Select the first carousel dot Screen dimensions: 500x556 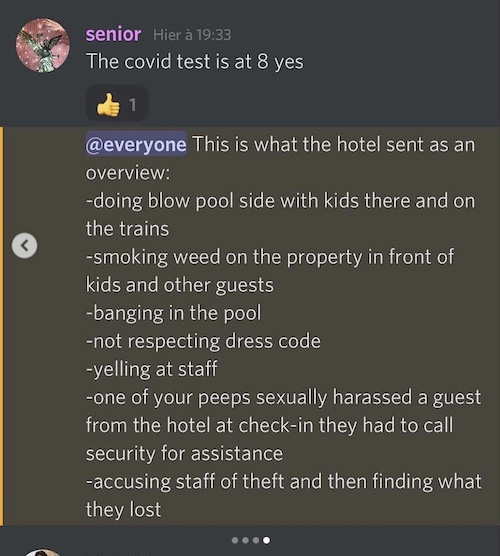(235, 540)
